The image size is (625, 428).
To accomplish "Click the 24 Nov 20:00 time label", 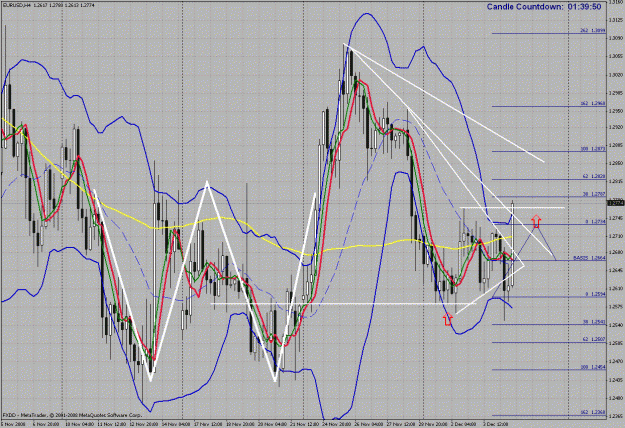I will click(337, 424).
